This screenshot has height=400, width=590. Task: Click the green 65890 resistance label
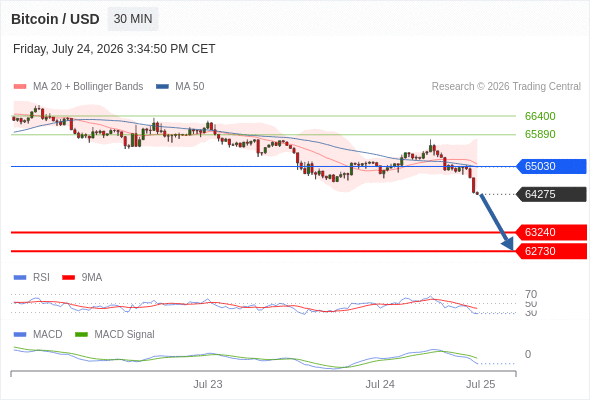[x=540, y=134]
